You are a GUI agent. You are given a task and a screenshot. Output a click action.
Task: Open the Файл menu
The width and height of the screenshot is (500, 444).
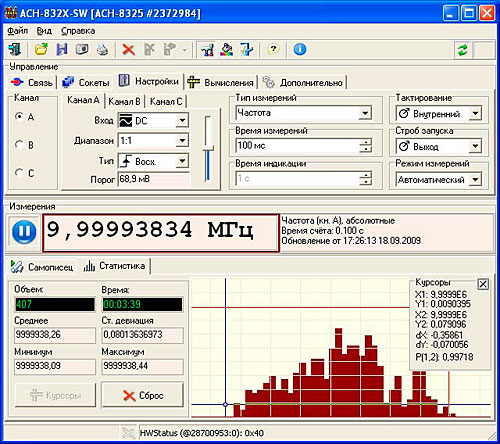pos(17,31)
